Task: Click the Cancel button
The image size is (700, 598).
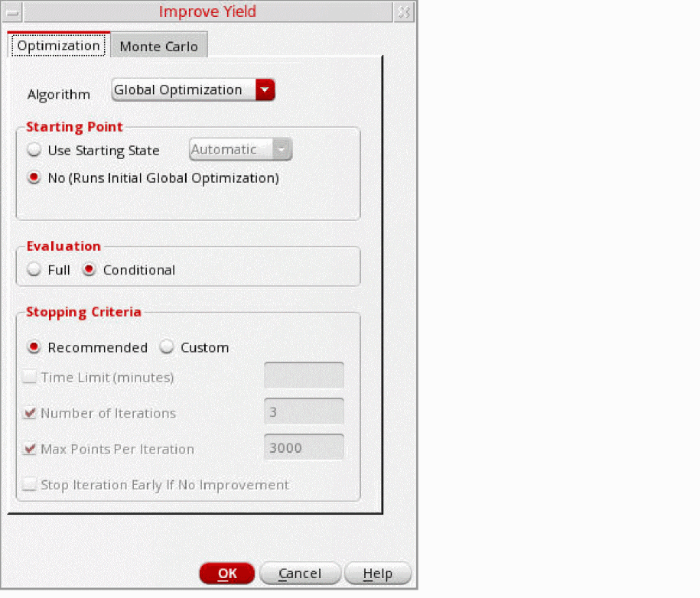Action: click(x=300, y=573)
